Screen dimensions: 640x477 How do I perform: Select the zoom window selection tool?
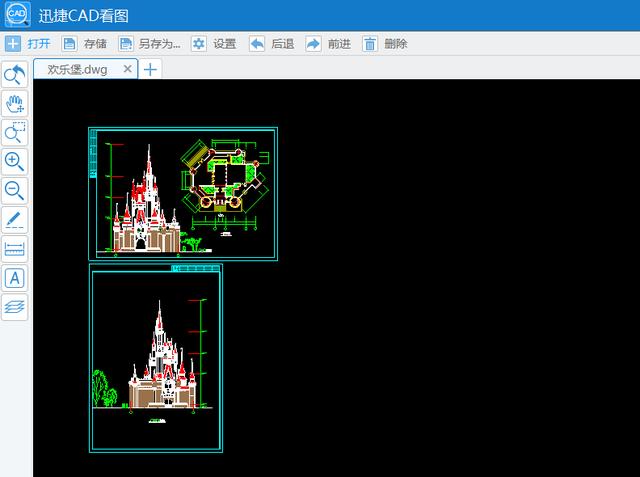pyautogui.click(x=15, y=132)
